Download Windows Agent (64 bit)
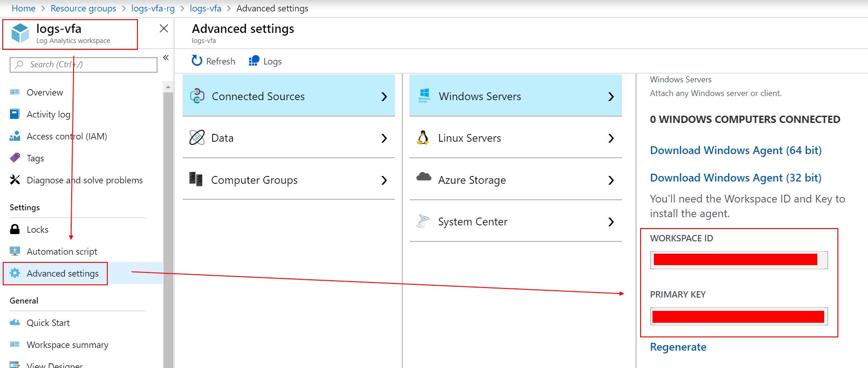Viewport: 868px width, 368px height. coord(736,150)
